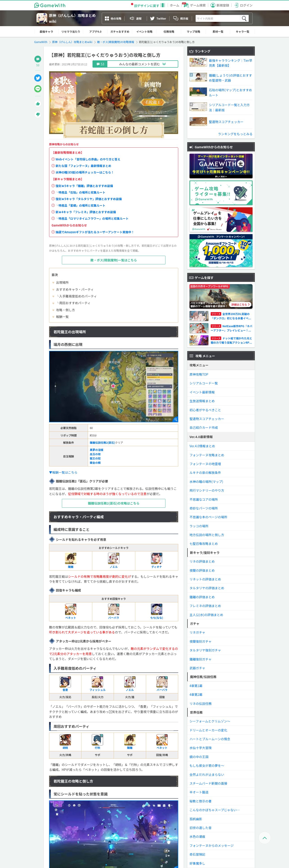Go to ガチャおすすめ nav tab

point(120,32)
